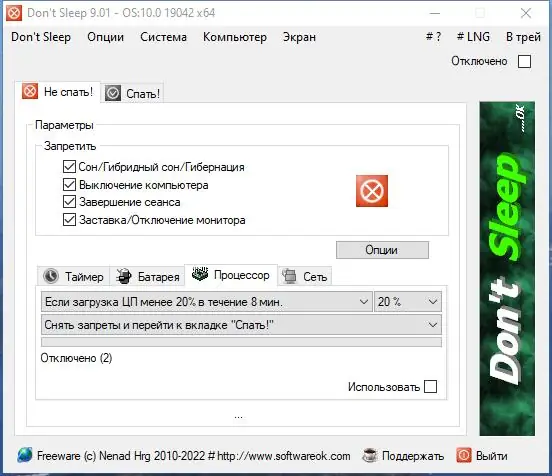Switch to the Спать! tab

pos(133,93)
